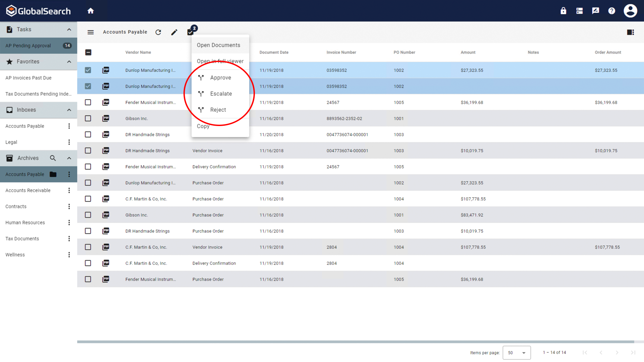Viewport: 644px width, 362px height.
Task: Open the user profile avatar icon
Action: point(630,11)
